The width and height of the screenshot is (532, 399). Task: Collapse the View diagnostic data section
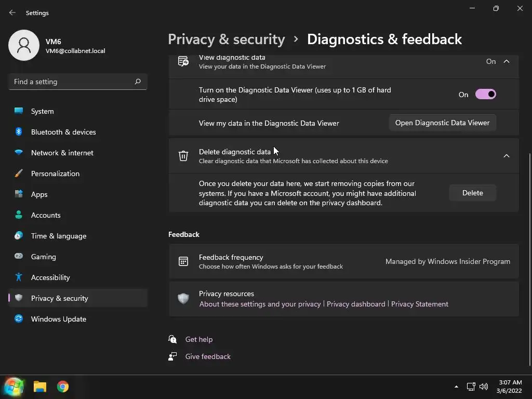tap(507, 61)
